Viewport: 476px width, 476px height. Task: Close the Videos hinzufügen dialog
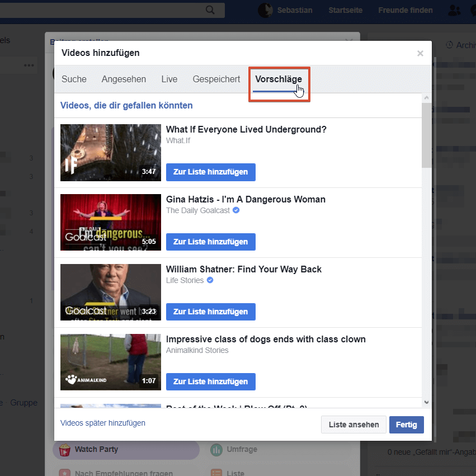click(x=420, y=54)
